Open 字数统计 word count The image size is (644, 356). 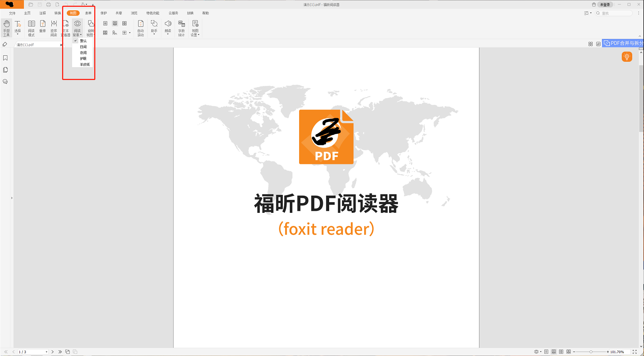(x=181, y=28)
